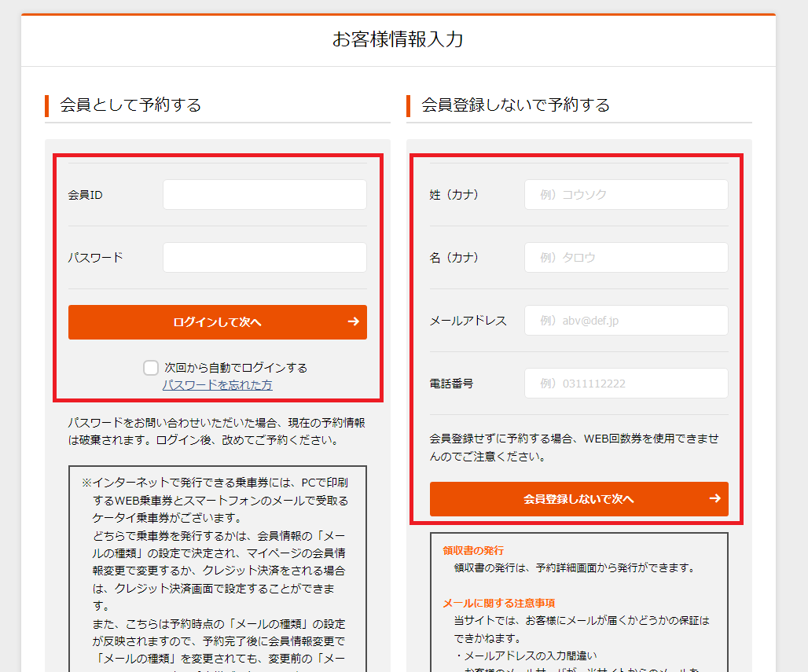Click the WEB回数券 notice text

[x=575, y=447]
